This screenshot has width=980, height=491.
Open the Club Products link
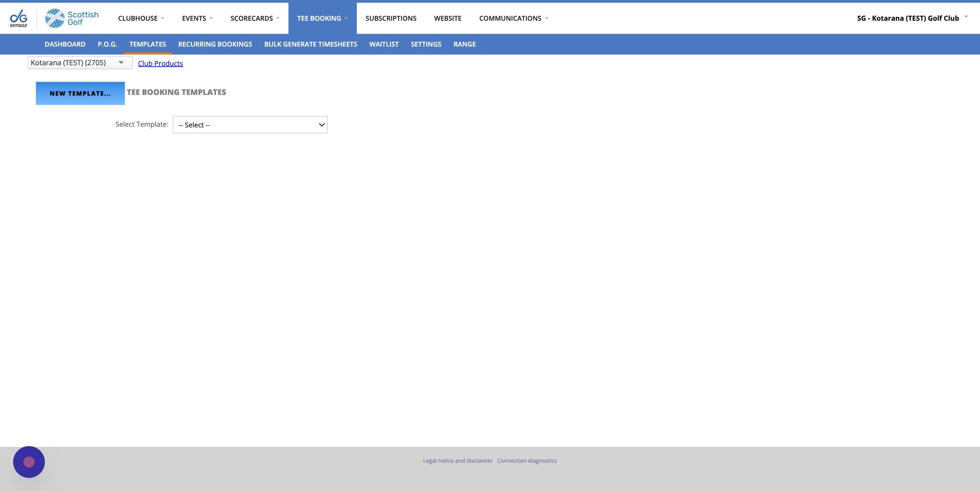click(x=160, y=64)
